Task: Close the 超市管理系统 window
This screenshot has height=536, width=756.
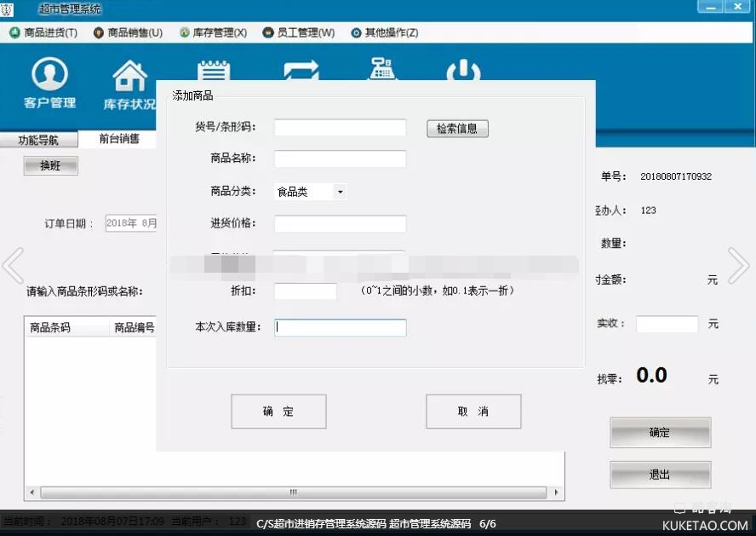Action: [x=737, y=7]
